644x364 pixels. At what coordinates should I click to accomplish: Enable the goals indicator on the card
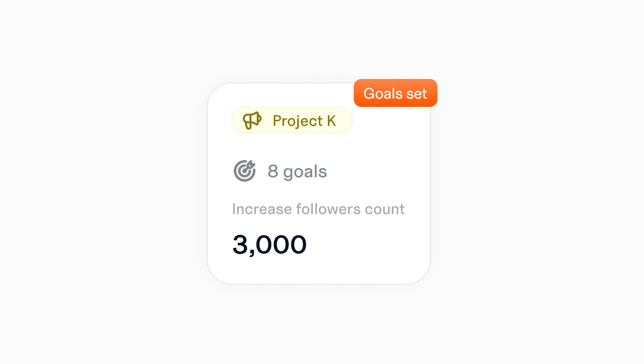coord(245,171)
